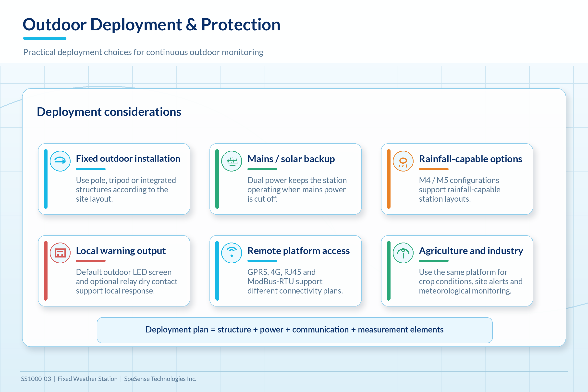Click the SpeSense Technologies Inc. footer text
This screenshot has height=392, width=588.
pos(160,379)
